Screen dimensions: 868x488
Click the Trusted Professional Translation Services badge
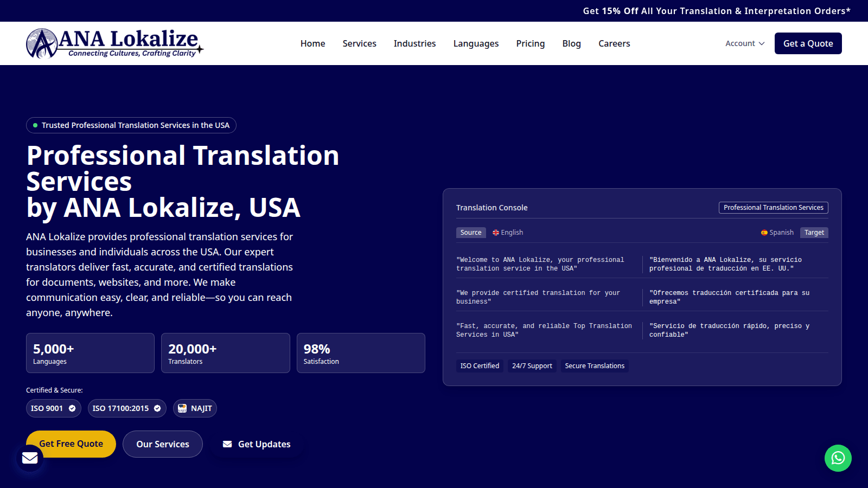(x=131, y=125)
